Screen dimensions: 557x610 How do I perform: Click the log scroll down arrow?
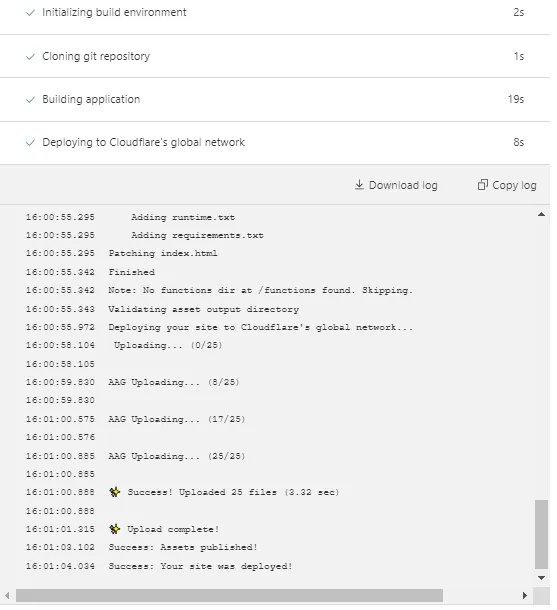pyautogui.click(x=541, y=578)
